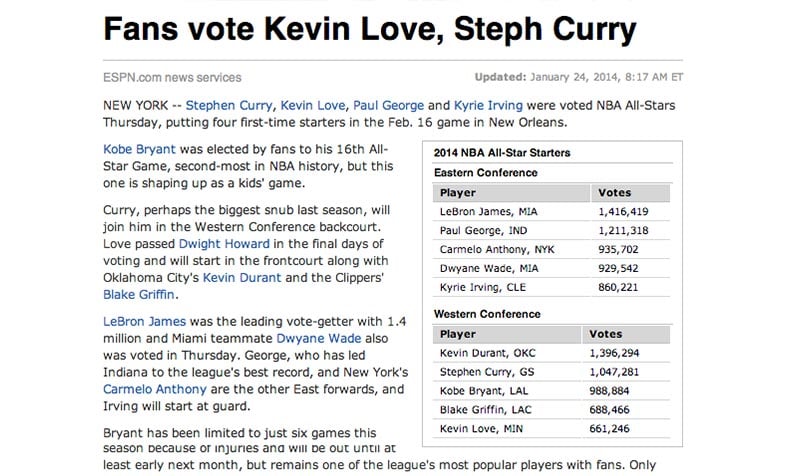Visit the Blake Griffin link
The width and height of the screenshot is (790, 476).
[x=139, y=295]
